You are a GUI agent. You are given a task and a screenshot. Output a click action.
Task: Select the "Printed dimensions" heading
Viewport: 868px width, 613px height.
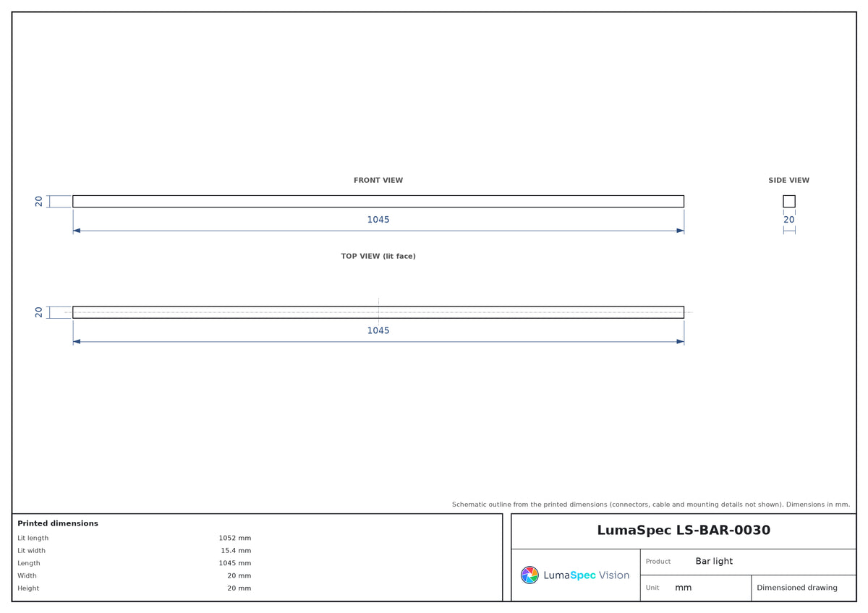click(x=58, y=523)
